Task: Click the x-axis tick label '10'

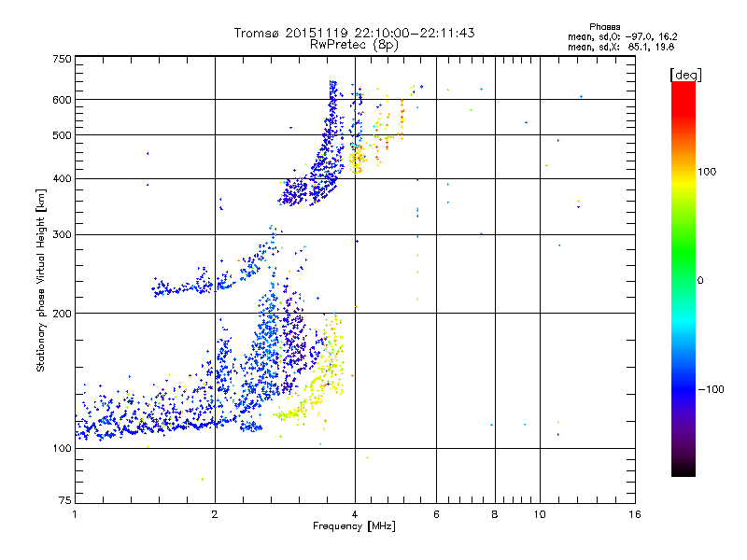Action: pyautogui.click(x=540, y=514)
